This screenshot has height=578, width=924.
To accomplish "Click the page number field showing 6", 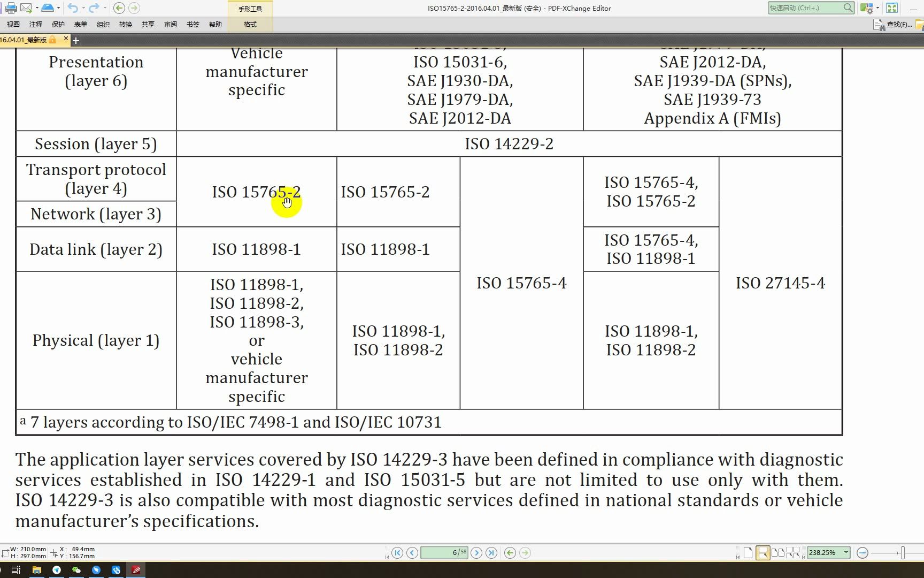I will [x=444, y=553].
